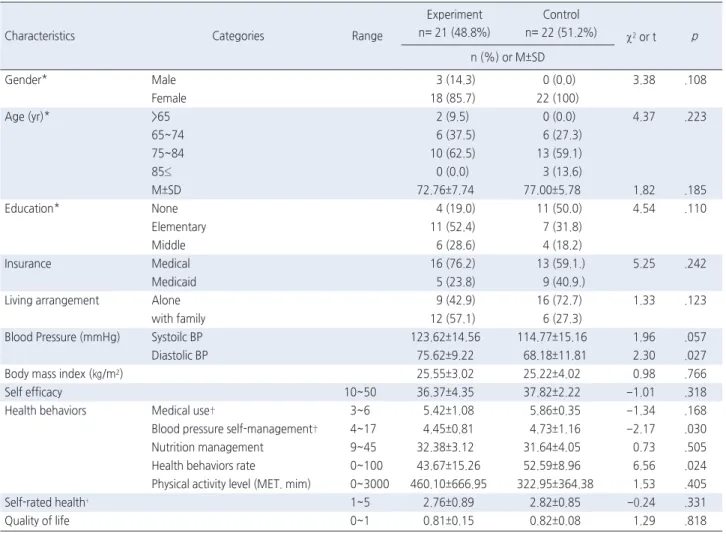
Task: Select the 'Medicaid' category
Action: tap(174, 282)
